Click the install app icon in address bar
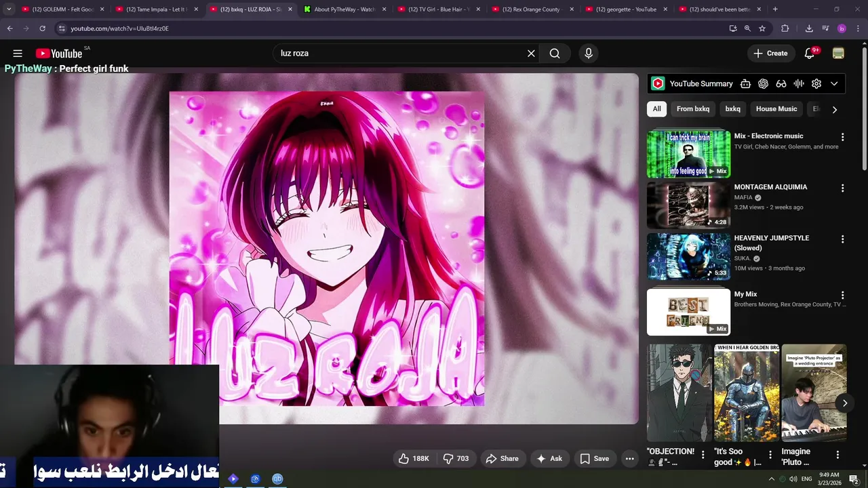The width and height of the screenshot is (868, 488). click(733, 28)
